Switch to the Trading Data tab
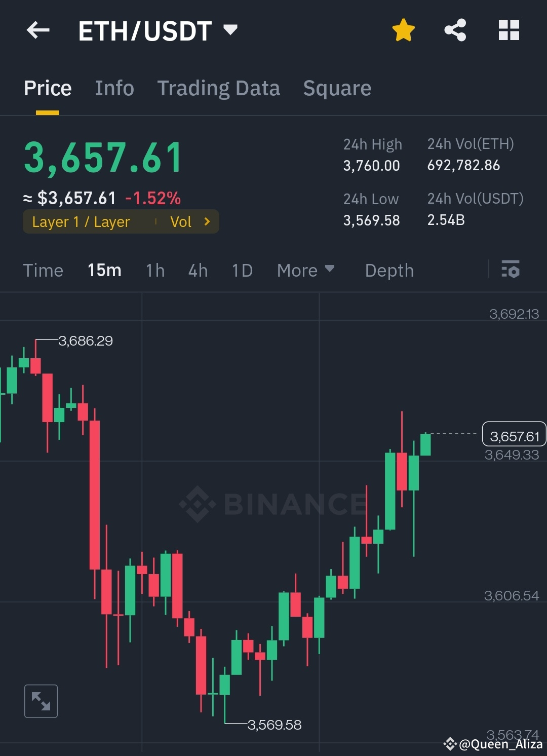Viewport: 547px width, 756px height. [219, 88]
